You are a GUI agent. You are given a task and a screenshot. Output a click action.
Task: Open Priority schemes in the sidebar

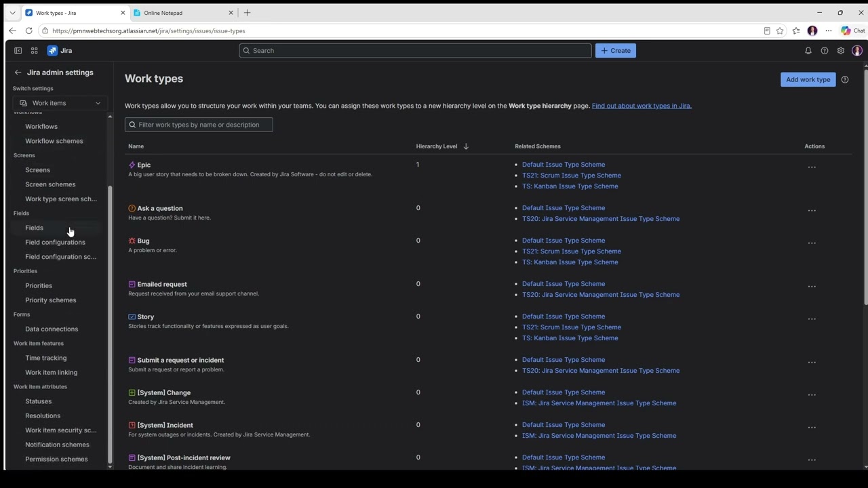click(x=51, y=300)
